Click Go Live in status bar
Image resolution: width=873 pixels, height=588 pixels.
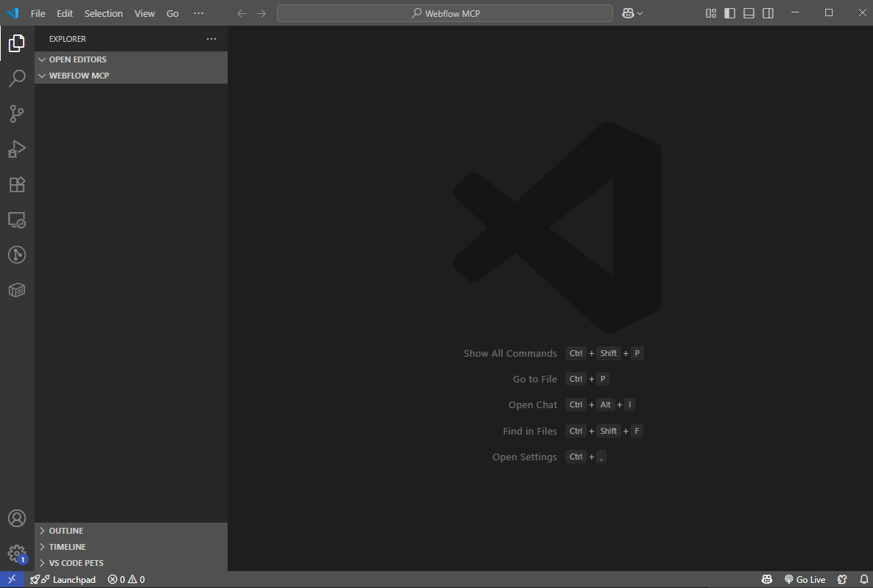tap(805, 580)
